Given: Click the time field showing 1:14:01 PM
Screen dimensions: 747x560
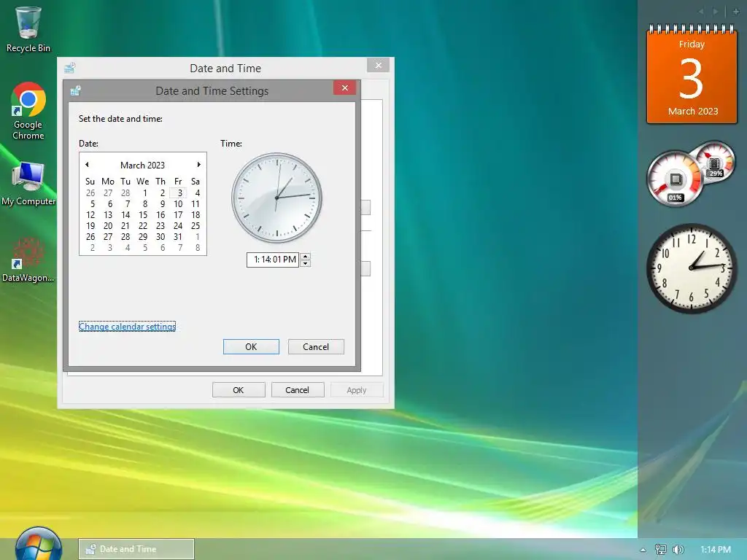Looking at the screenshot, I should tap(273, 260).
